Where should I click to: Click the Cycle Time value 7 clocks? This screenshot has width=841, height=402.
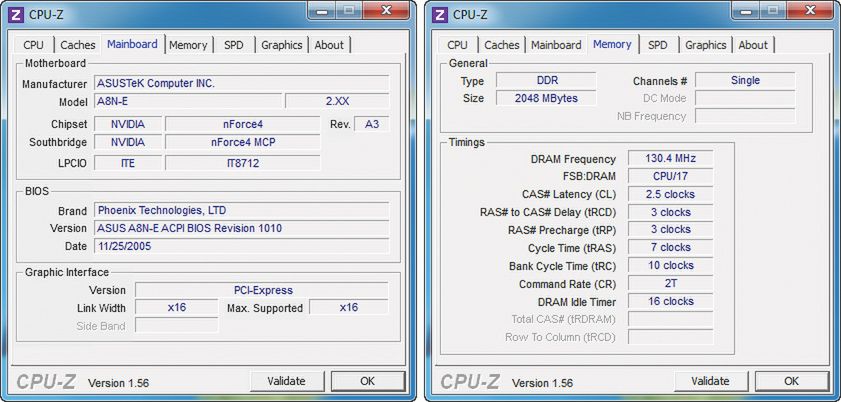pos(670,247)
